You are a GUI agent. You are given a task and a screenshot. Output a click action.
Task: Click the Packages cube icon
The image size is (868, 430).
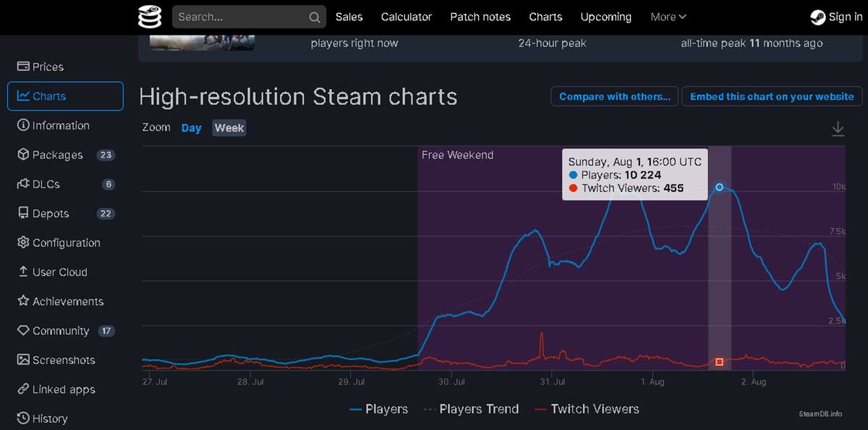(x=23, y=155)
